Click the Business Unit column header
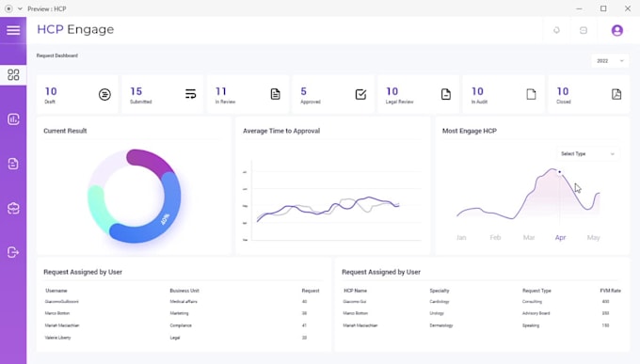This screenshot has width=640, height=364. click(184, 291)
